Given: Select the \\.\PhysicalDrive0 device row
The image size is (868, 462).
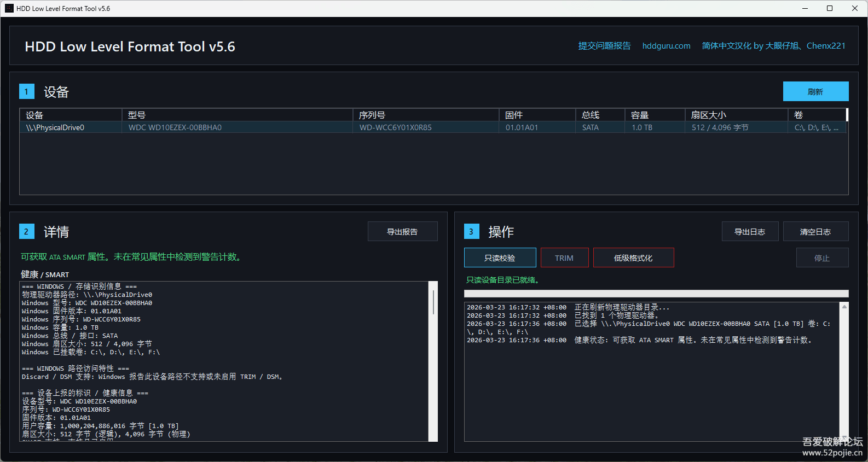Looking at the screenshot, I should pyautogui.click(x=433, y=127).
